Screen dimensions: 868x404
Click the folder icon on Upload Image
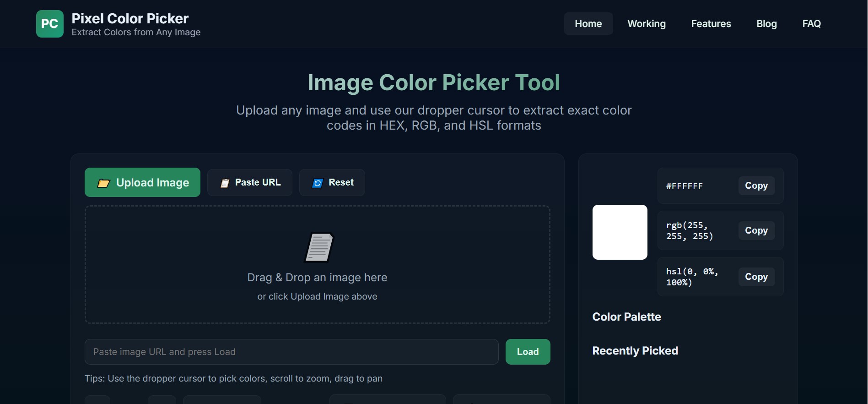pyautogui.click(x=104, y=183)
